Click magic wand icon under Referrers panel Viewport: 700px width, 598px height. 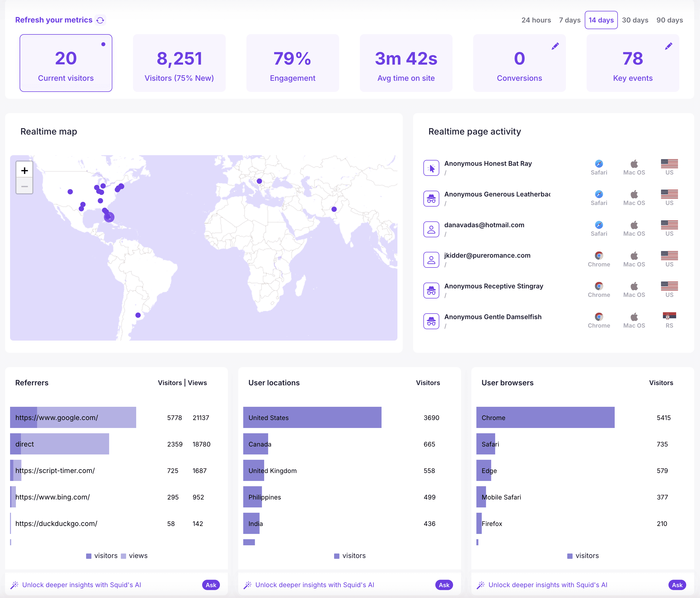[x=15, y=585]
